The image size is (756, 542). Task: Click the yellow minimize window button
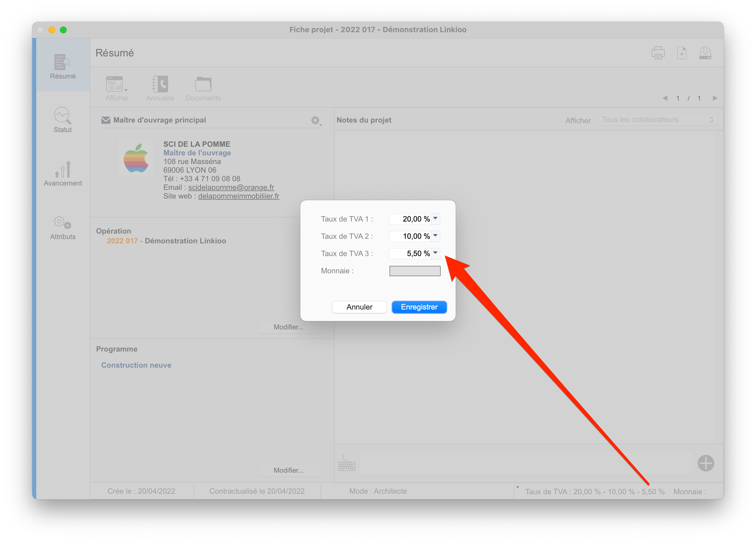[52, 30]
